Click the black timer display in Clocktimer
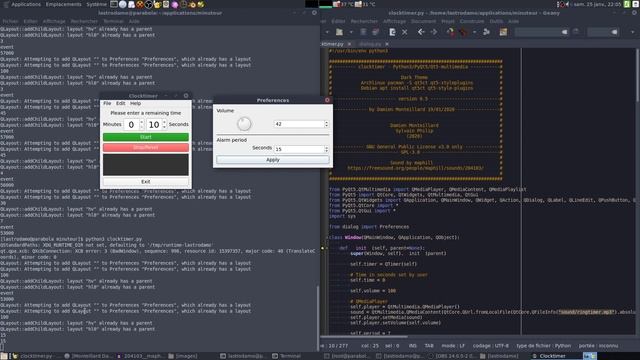 pos(146,164)
